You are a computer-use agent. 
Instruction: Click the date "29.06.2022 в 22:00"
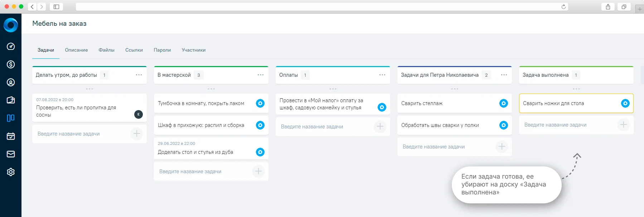coord(176,143)
